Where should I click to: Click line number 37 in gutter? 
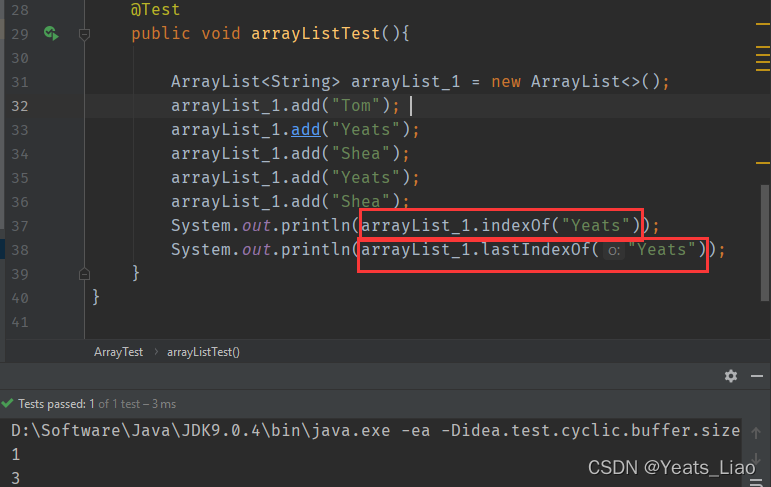pyautogui.click(x=20, y=226)
